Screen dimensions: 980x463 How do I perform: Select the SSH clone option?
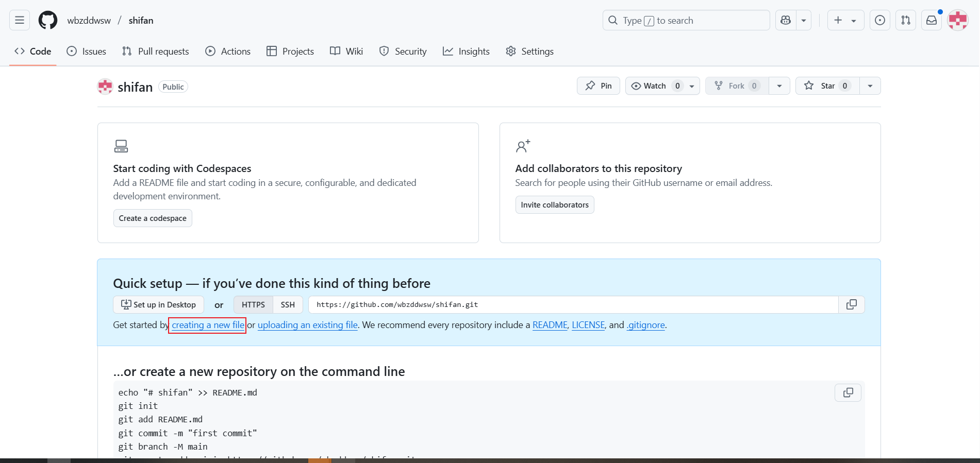pyautogui.click(x=288, y=304)
